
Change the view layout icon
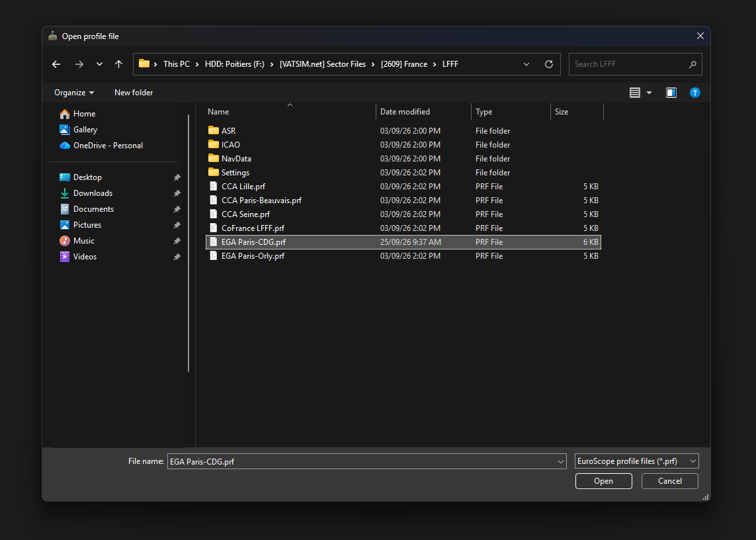[635, 93]
